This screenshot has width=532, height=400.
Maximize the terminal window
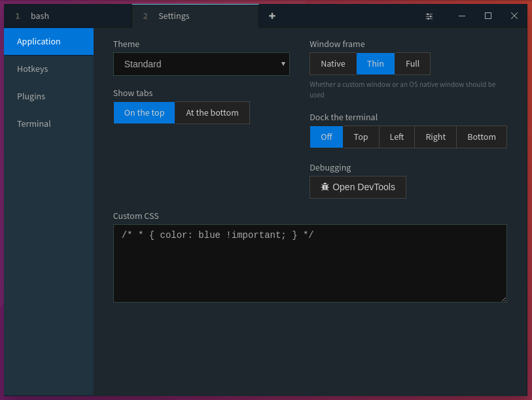coord(488,16)
